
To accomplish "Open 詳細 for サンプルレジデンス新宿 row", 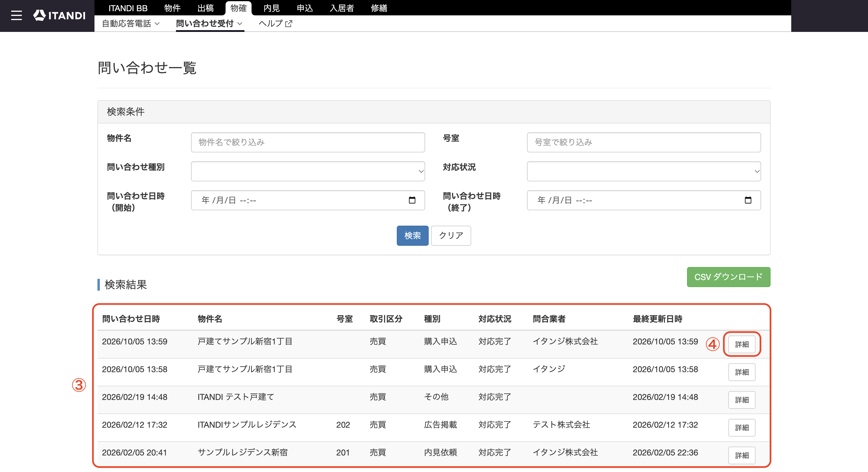I will [x=742, y=455].
